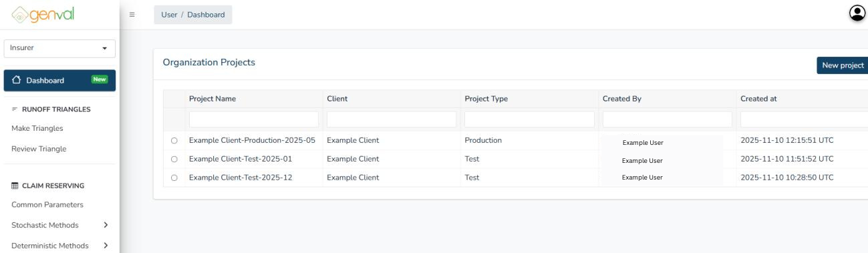Screen dimensions: 868x253
Task: Click the User breadcrumb link
Action: pos(169,15)
